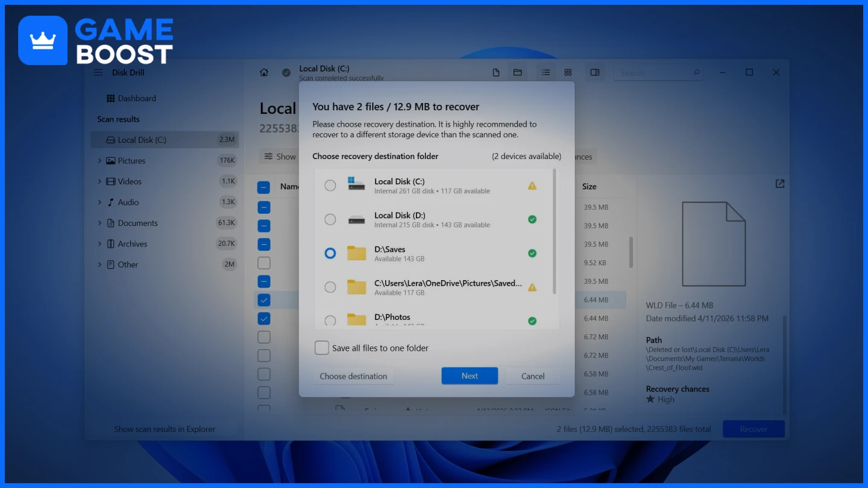Click the hamburger menu icon beside Disk Drill
The width and height of the screenshot is (868, 488).
pyautogui.click(x=98, y=72)
